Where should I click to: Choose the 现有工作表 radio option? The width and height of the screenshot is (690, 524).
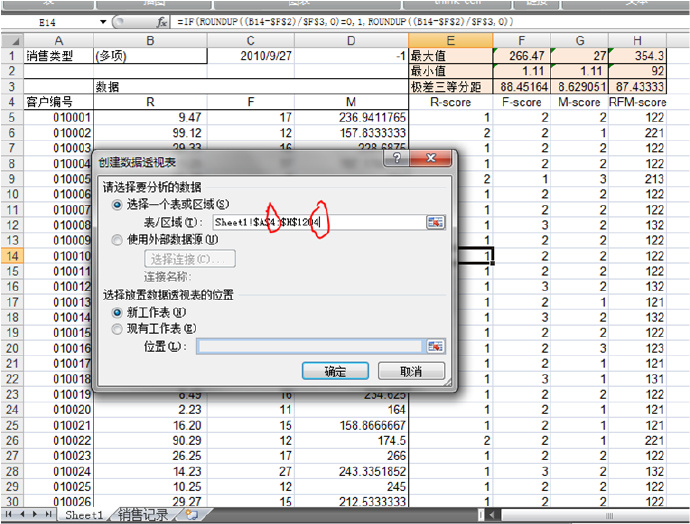click(117, 329)
